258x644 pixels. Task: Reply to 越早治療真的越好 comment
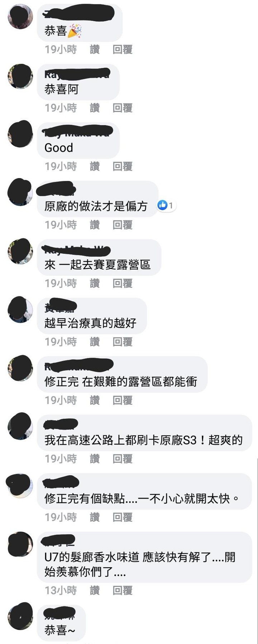tap(123, 342)
